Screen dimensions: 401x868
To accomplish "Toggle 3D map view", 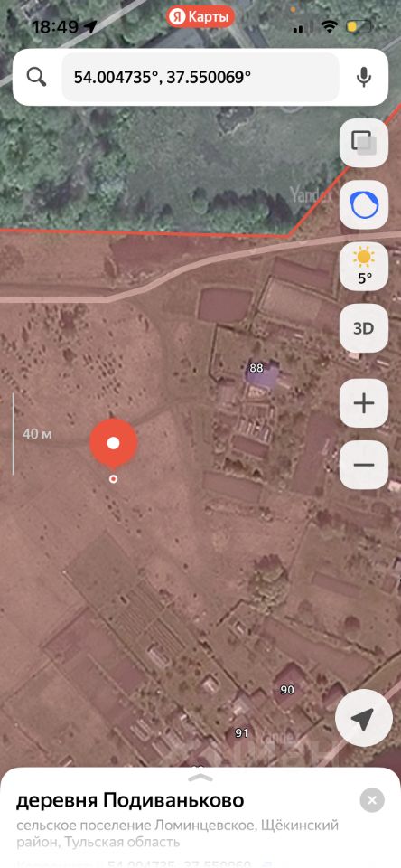I will click(x=364, y=328).
